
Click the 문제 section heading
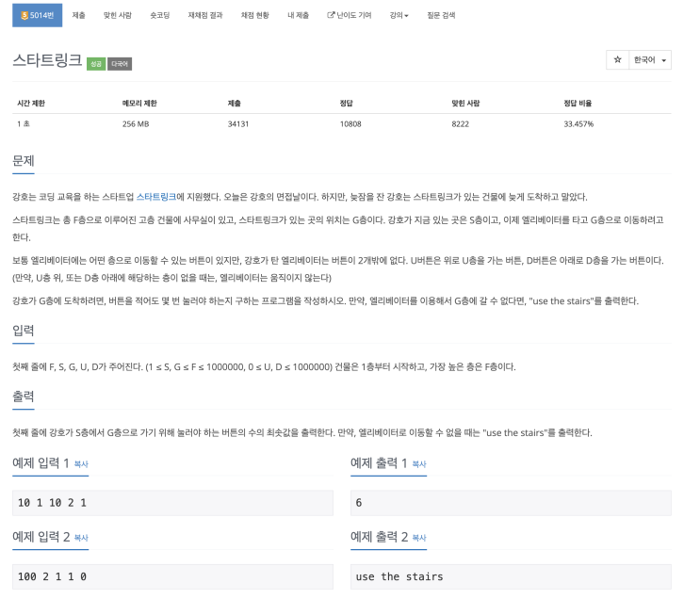pos(24,161)
